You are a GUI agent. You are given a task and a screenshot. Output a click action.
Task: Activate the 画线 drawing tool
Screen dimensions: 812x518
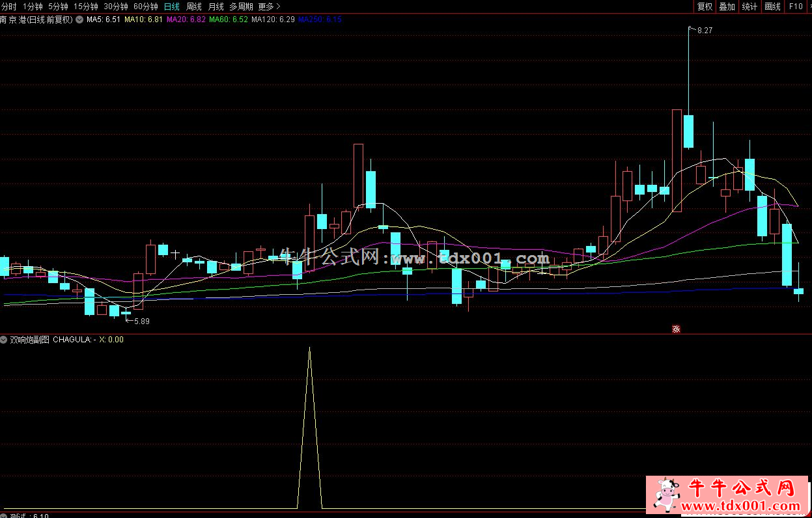772,7
